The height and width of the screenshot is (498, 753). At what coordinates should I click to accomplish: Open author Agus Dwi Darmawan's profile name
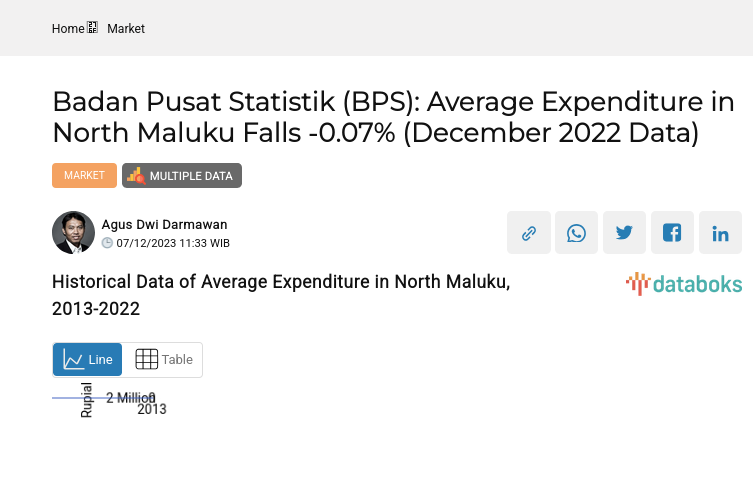tap(164, 225)
